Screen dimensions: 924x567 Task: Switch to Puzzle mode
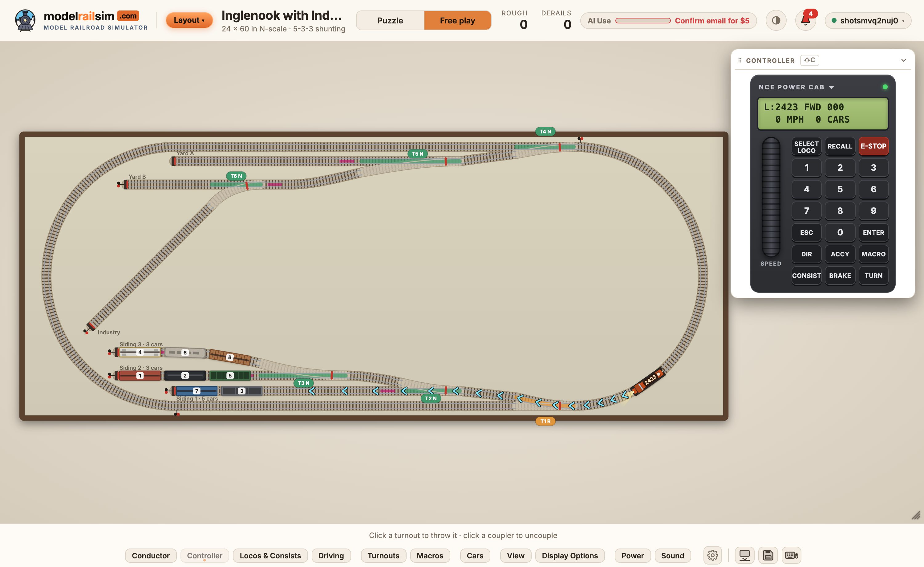pos(390,20)
